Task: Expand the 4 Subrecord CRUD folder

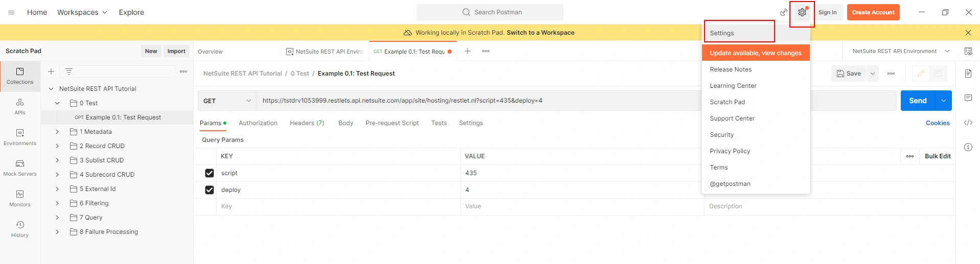Action: tap(57, 175)
